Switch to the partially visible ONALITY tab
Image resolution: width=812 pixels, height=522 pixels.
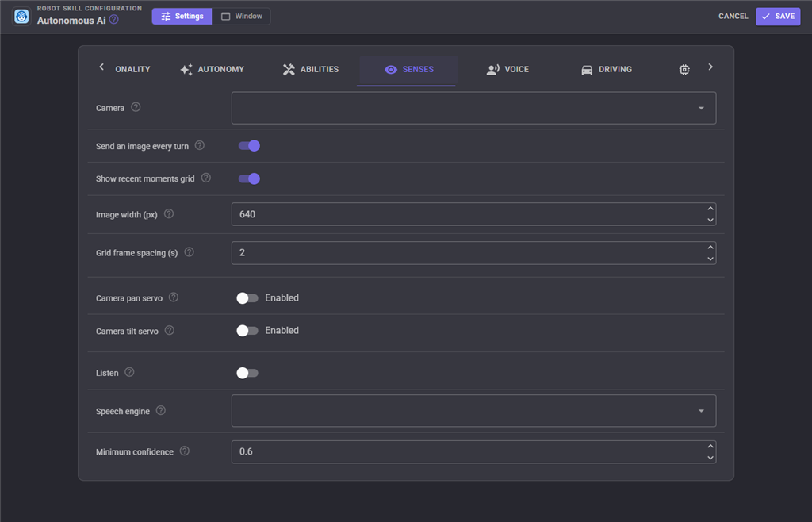(132, 69)
